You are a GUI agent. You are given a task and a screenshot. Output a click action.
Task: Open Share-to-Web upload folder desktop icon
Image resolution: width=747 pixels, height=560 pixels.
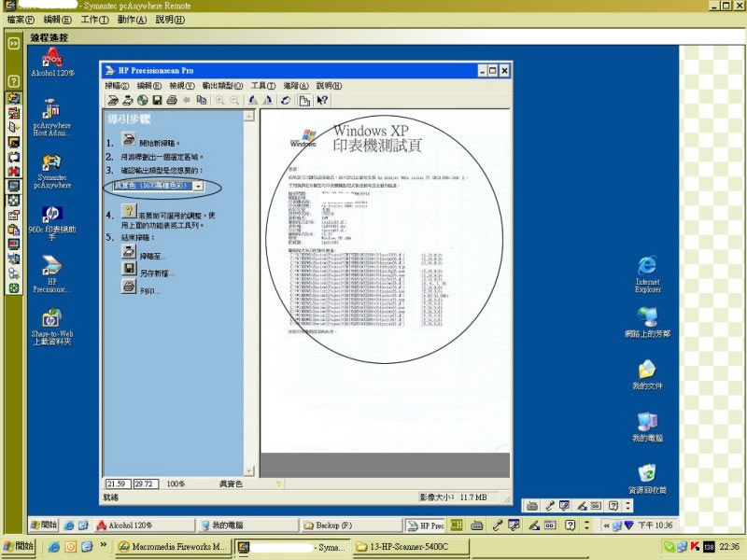tap(52, 327)
